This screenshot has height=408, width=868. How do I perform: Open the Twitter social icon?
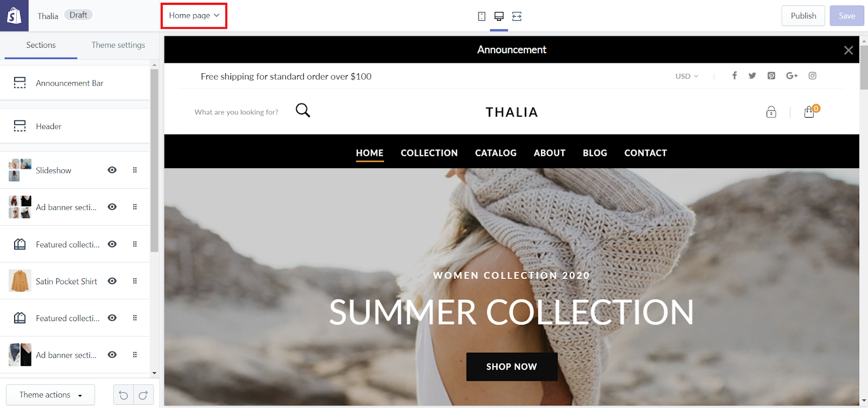click(x=752, y=75)
